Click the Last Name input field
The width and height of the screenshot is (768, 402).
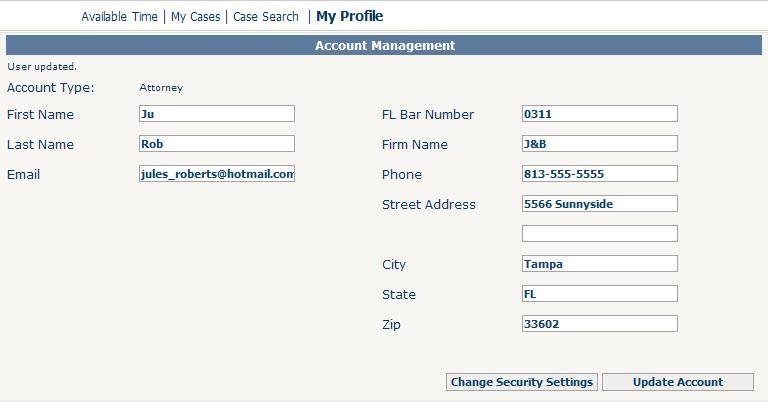point(217,144)
